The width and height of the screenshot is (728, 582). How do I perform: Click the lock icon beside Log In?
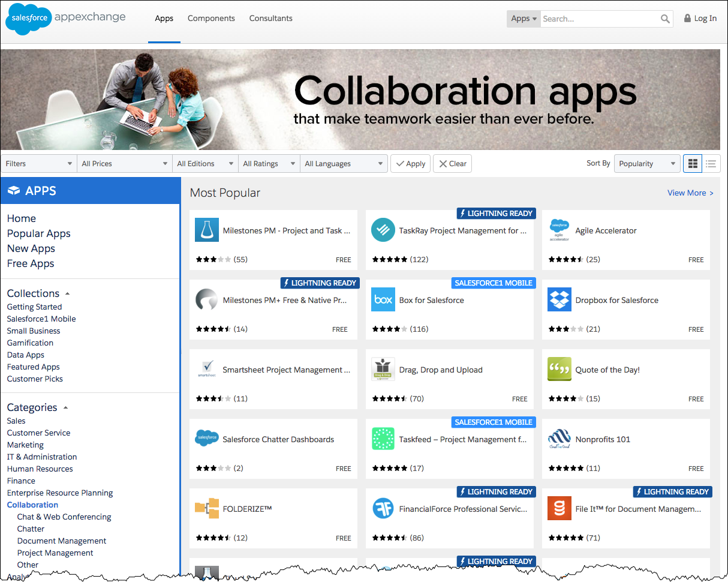coord(687,19)
